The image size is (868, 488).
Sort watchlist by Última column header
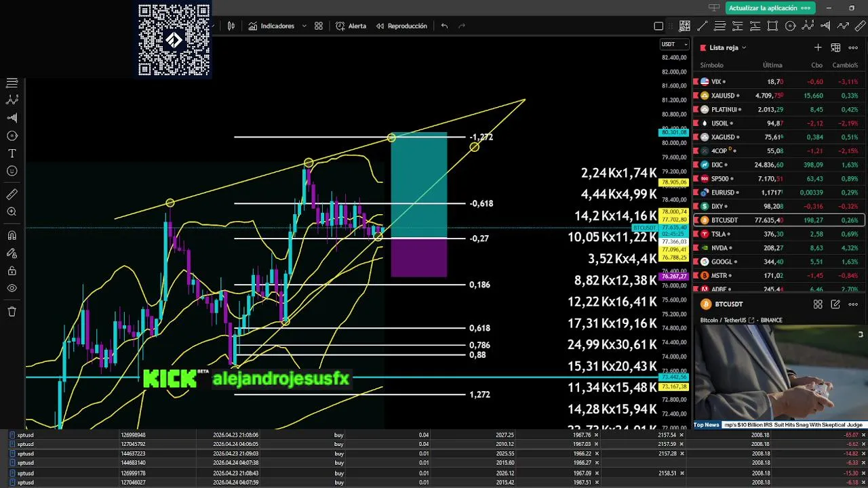pos(772,65)
